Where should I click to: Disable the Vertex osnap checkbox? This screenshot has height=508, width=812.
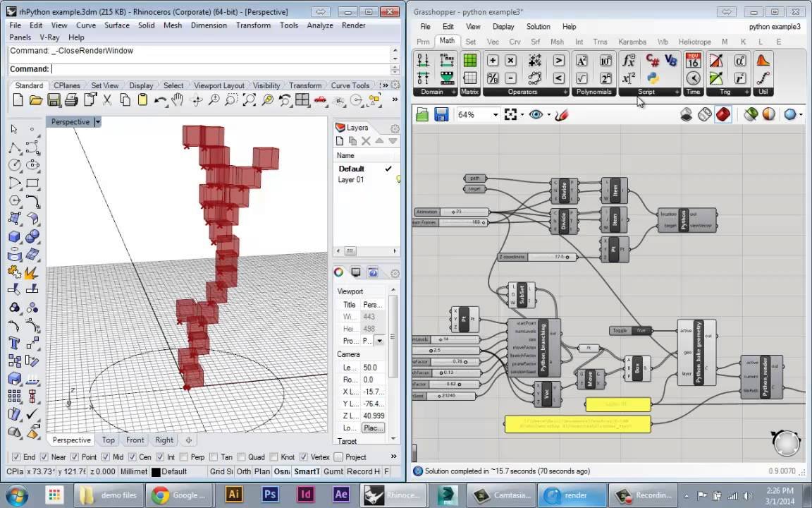click(x=304, y=457)
